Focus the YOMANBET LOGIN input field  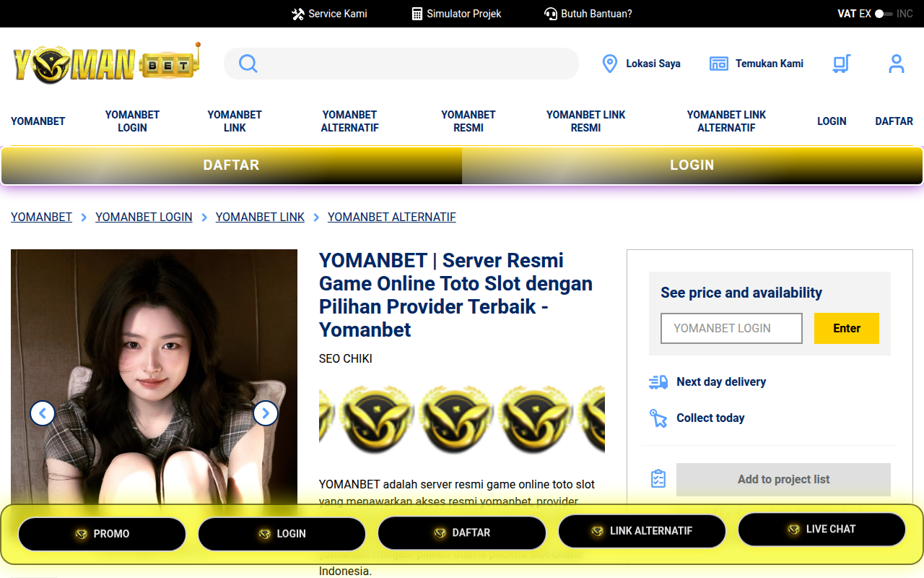731,328
